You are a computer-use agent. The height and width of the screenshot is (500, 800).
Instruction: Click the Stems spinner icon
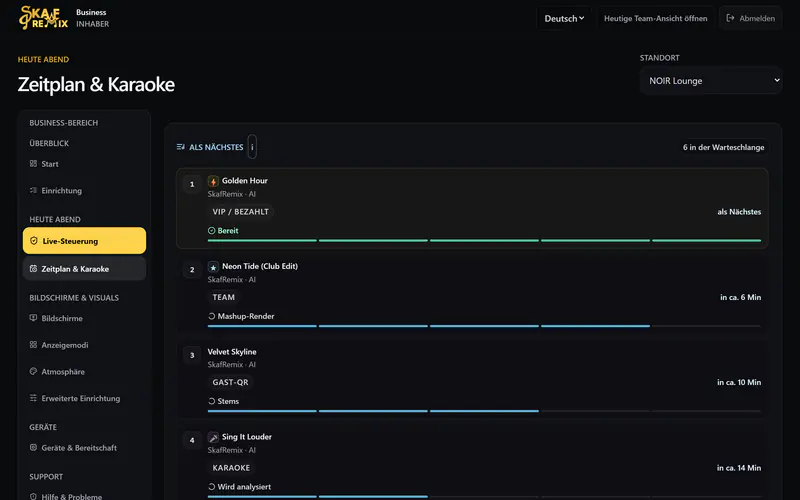[x=212, y=402]
